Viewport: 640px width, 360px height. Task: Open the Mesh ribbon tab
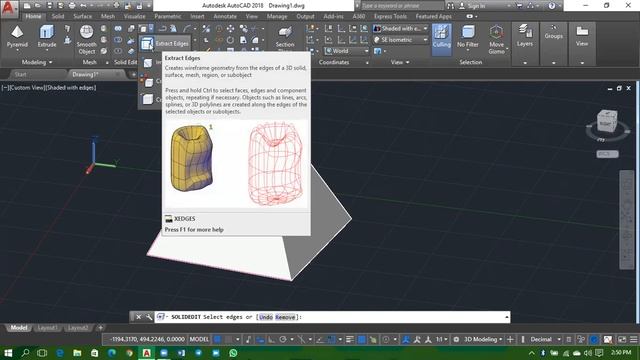pyautogui.click(x=108, y=16)
